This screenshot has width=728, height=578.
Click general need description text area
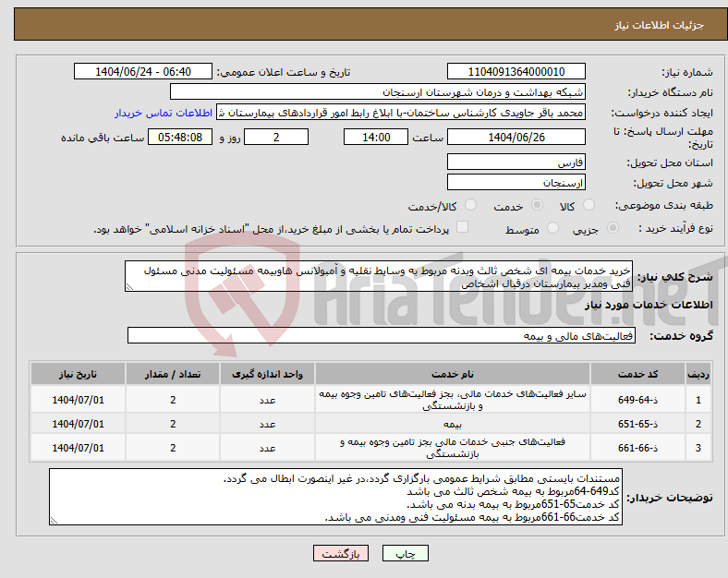tap(379, 276)
